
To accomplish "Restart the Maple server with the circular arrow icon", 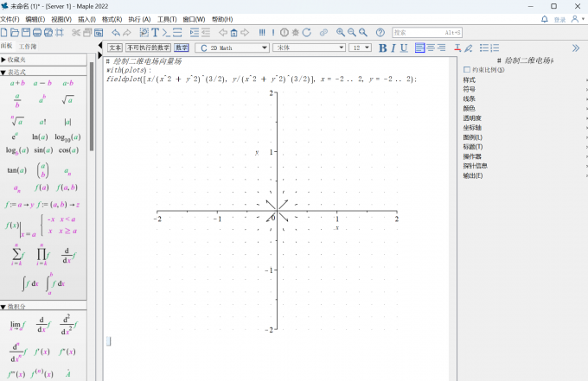I will (x=307, y=33).
